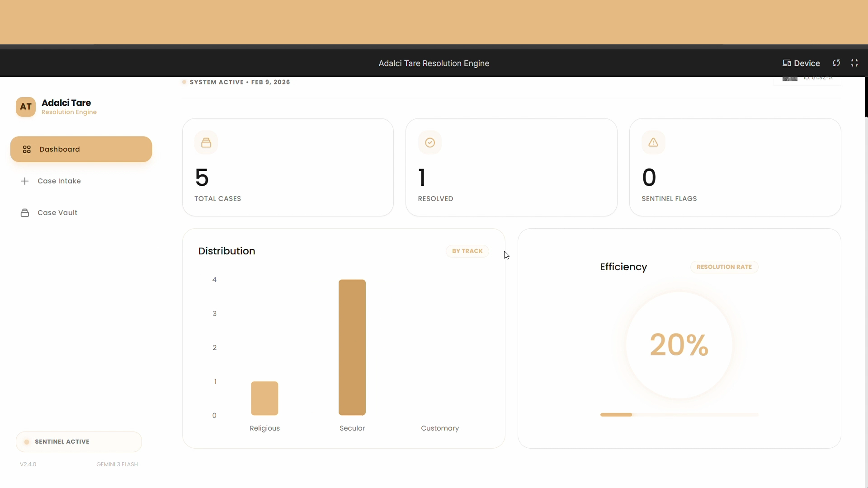868x488 pixels.
Task: Click the SENTINEL ACTIVE status pill
Action: coord(79,442)
